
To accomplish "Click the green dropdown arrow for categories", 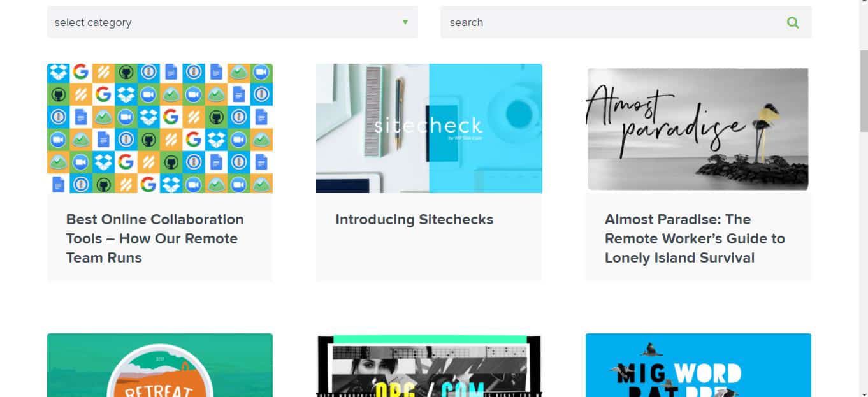I will coord(405,22).
